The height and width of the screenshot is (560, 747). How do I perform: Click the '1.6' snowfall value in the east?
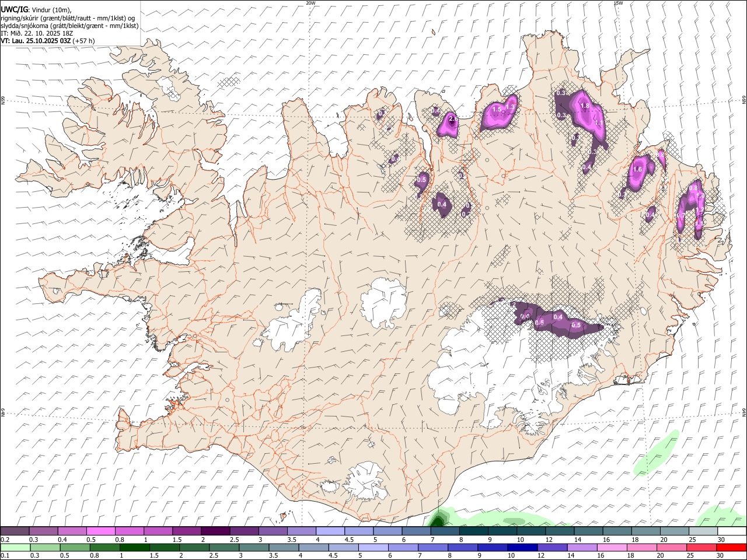pyautogui.click(x=637, y=170)
